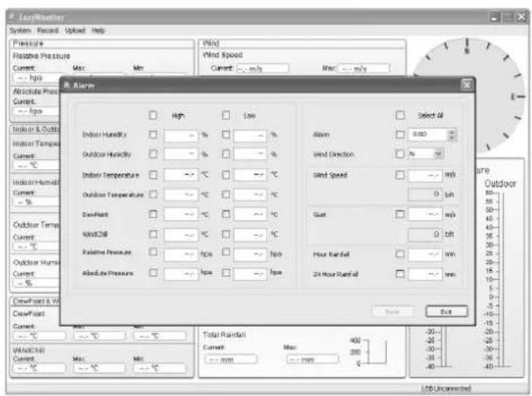This screenshot has width=532, height=396.
Task: Open the Help menu
Action: (98, 30)
